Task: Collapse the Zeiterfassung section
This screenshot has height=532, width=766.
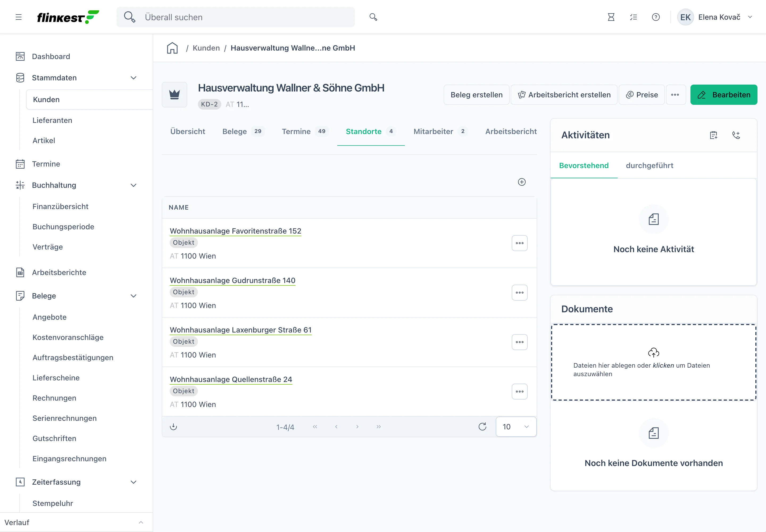Action: click(x=133, y=482)
